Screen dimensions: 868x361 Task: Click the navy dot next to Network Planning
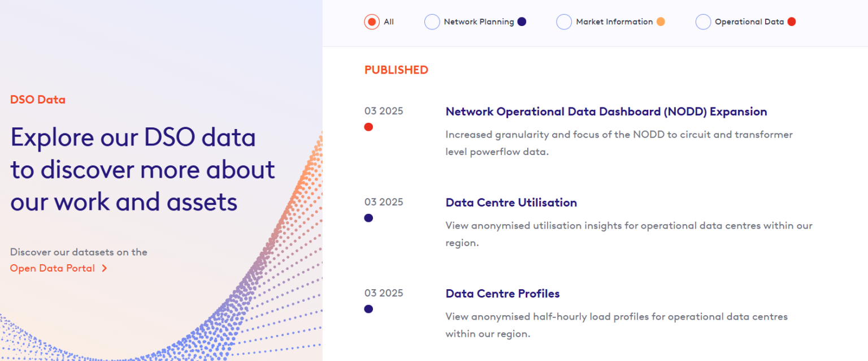tap(521, 22)
